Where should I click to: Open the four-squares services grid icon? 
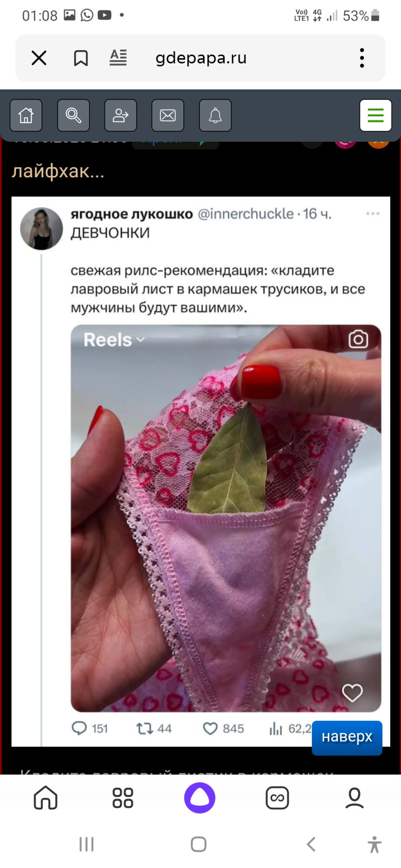[x=123, y=798]
